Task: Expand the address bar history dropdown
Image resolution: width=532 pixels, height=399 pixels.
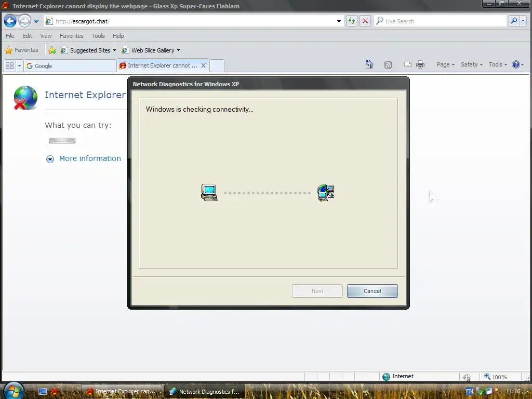Action: click(x=339, y=21)
